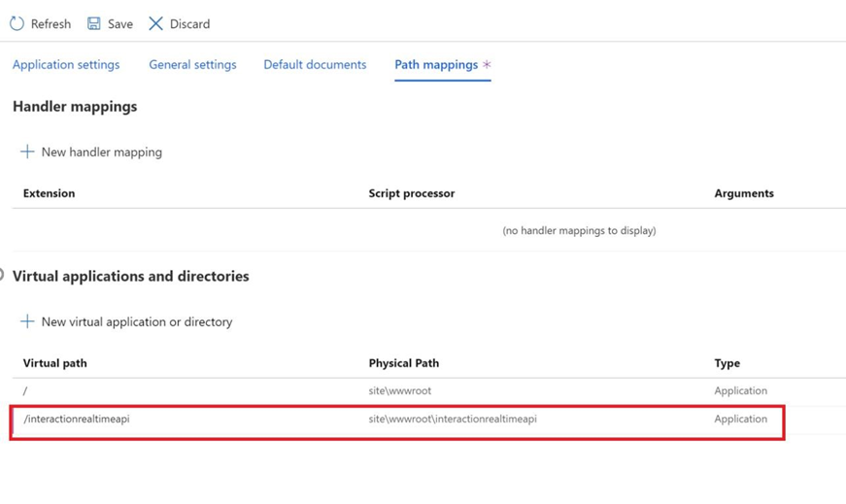Click the Refresh circular arrow icon
The width and height of the screenshot is (846, 504).
[x=17, y=23]
